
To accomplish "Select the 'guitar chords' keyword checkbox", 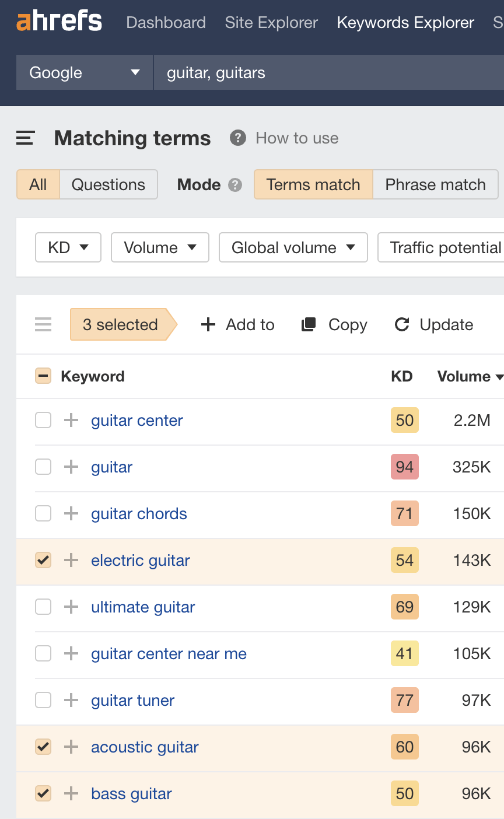I will (43, 513).
